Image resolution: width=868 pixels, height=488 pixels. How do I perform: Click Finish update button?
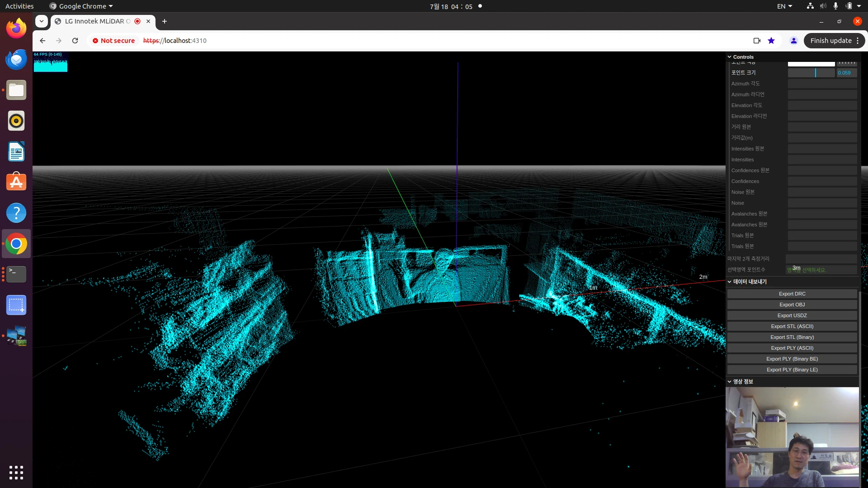830,41
